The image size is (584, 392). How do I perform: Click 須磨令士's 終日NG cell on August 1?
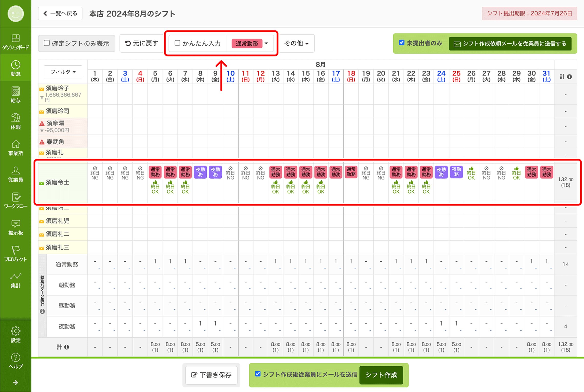coord(95,173)
